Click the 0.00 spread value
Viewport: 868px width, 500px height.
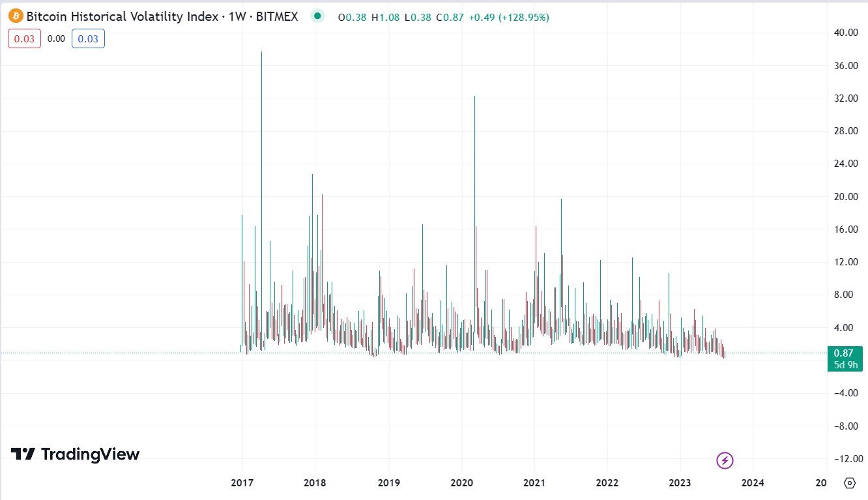[56, 39]
